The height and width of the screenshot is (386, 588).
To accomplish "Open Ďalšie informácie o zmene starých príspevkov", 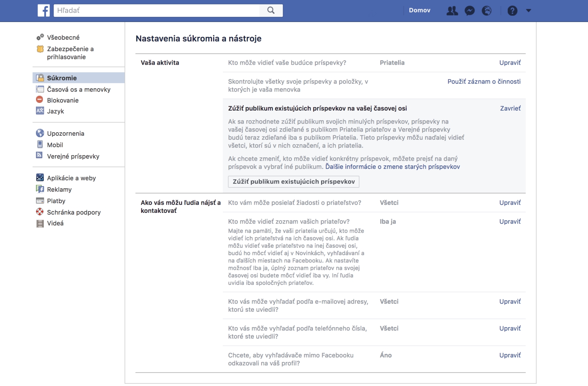I will pyautogui.click(x=392, y=167).
